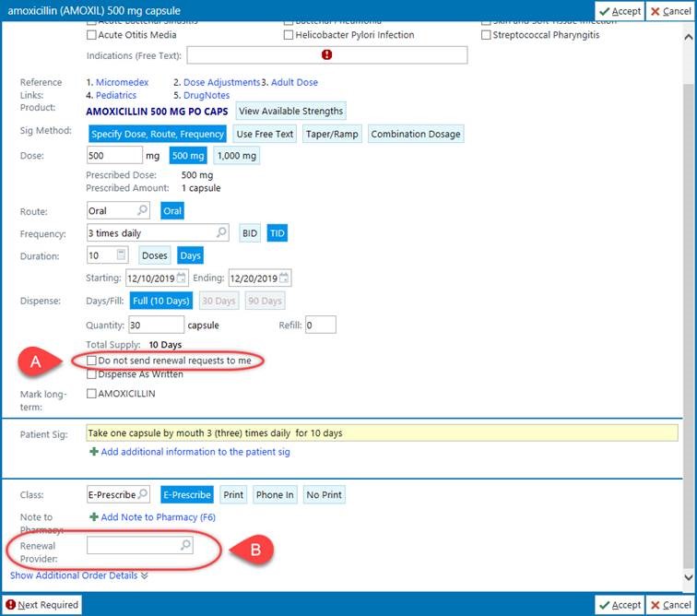697x616 pixels.
Task: Select the Oral route button
Action: tap(172, 211)
